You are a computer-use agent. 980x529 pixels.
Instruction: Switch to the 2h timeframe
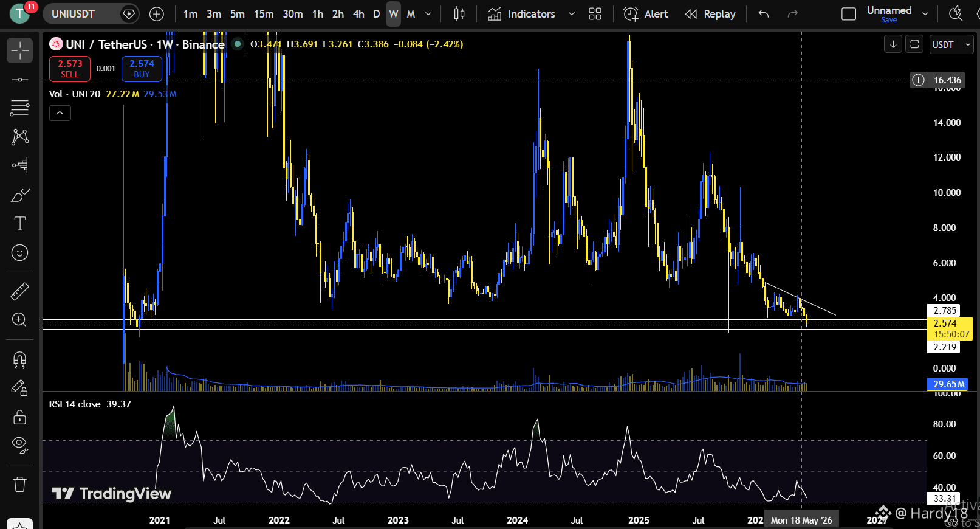click(x=338, y=14)
